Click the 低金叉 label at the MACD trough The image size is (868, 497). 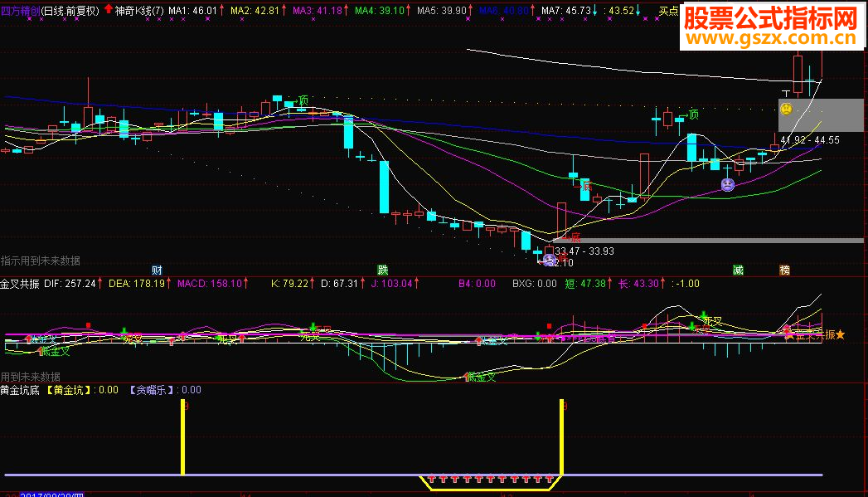[x=482, y=378]
